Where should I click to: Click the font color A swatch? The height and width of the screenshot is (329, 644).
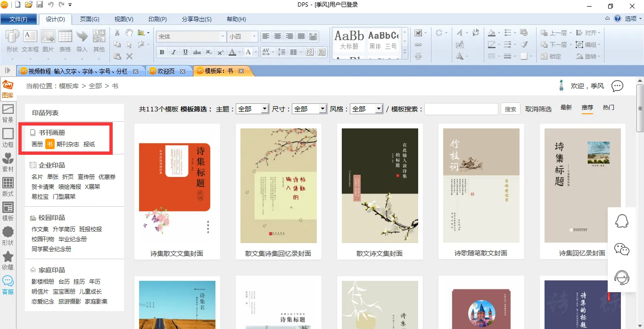click(232, 52)
